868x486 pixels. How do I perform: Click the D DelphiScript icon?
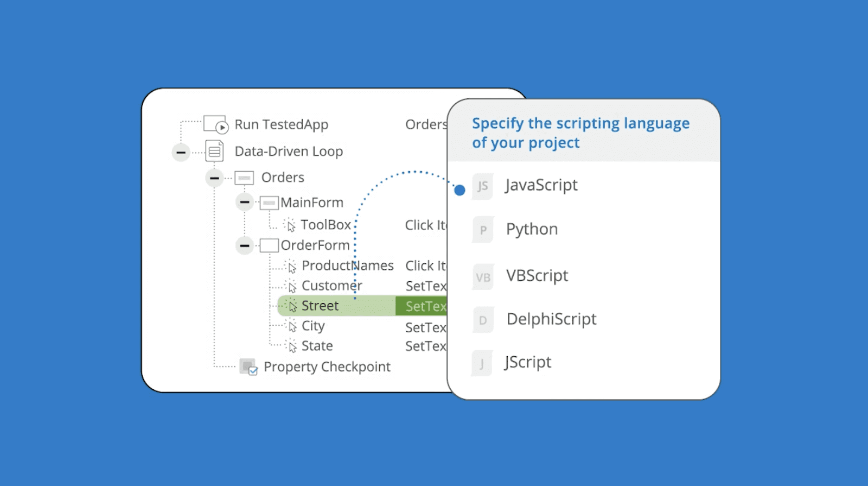click(x=483, y=320)
